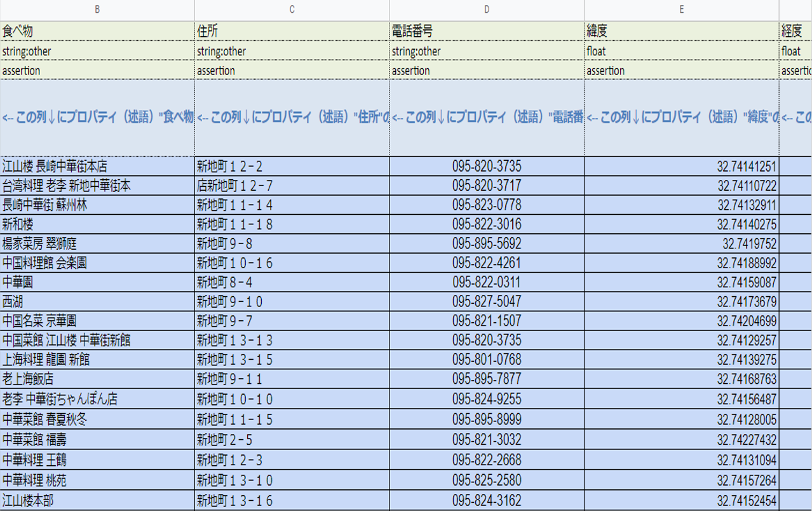Select assertion cell in 食べ物 column

[x=97, y=71]
